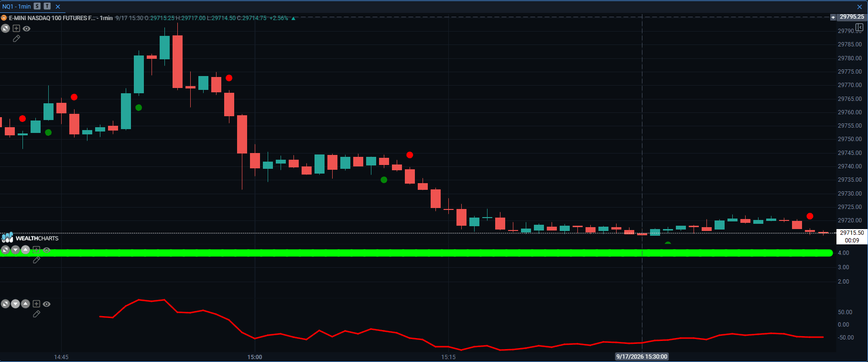Move the red oscillator pane down
This screenshot has height=362, width=868.
pos(15,304)
